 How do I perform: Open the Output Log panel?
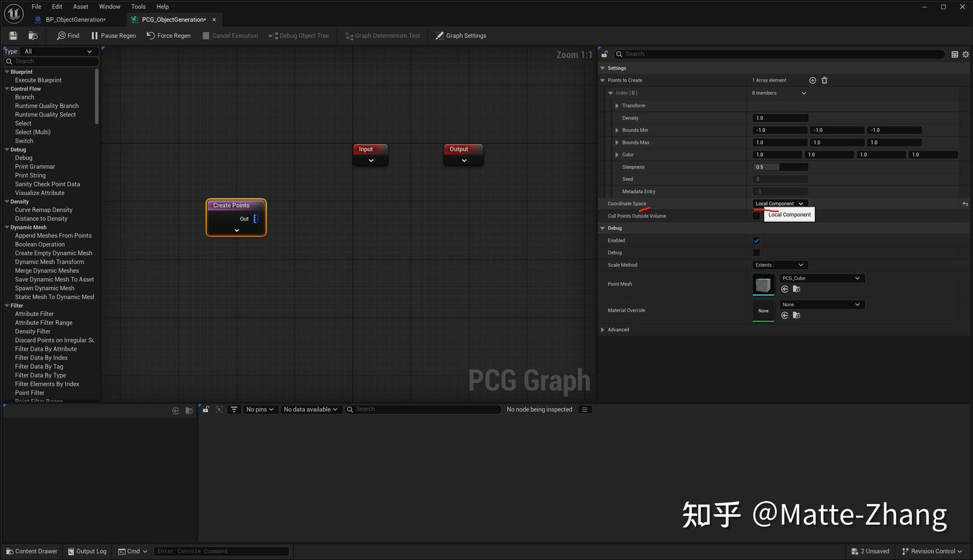[87, 551]
